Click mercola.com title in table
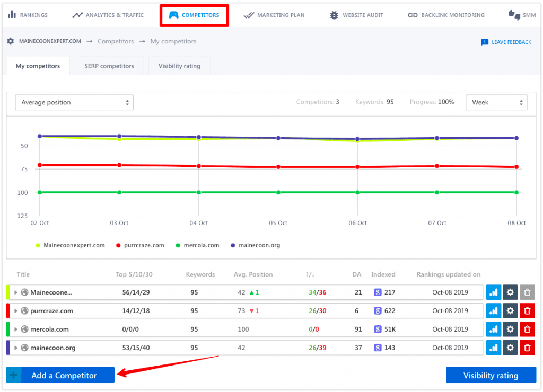The height and width of the screenshot is (392, 543). 49,329
